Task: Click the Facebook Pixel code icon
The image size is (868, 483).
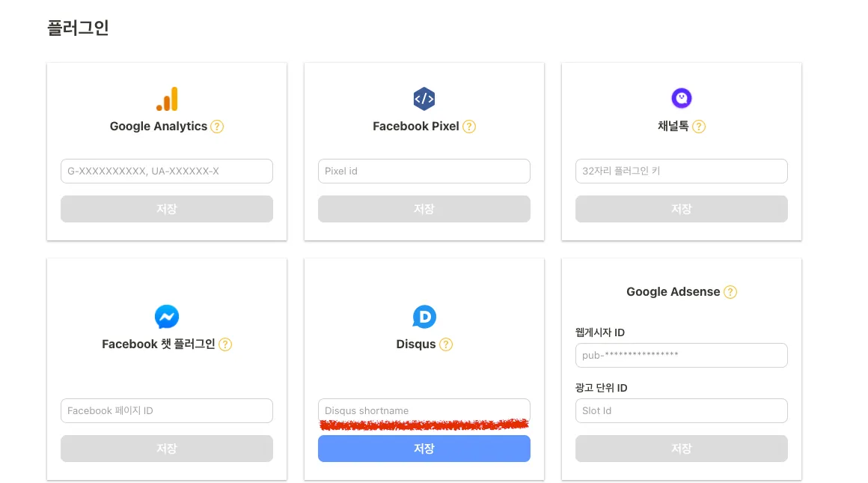Action: pyautogui.click(x=424, y=99)
